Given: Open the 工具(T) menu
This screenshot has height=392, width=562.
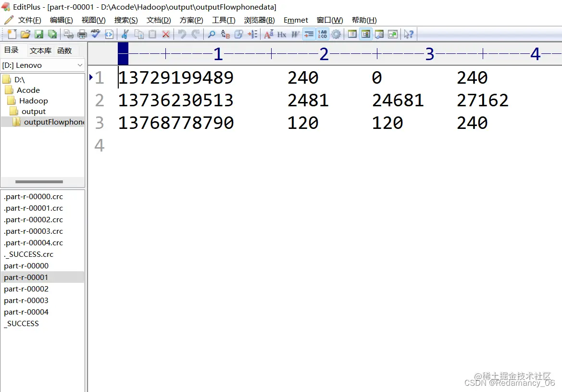Looking at the screenshot, I should tap(224, 20).
